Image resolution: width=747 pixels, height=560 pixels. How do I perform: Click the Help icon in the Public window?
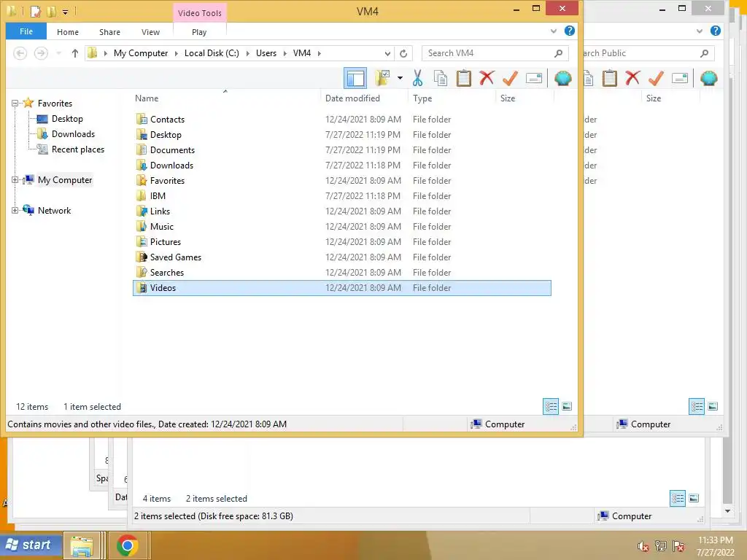click(715, 31)
